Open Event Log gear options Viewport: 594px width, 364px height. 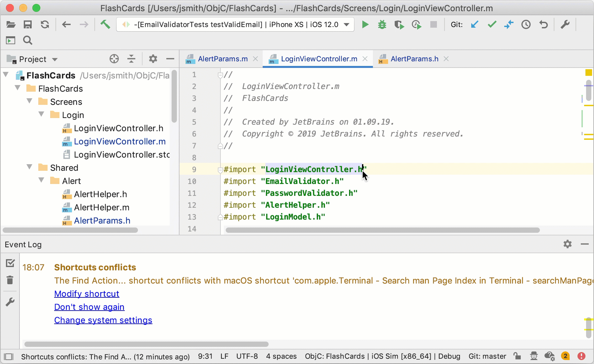click(568, 244)
